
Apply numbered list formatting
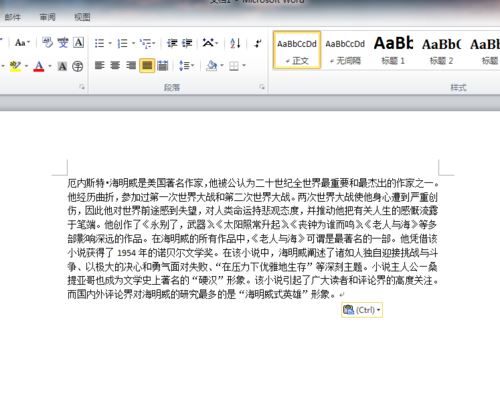[122, 43]
